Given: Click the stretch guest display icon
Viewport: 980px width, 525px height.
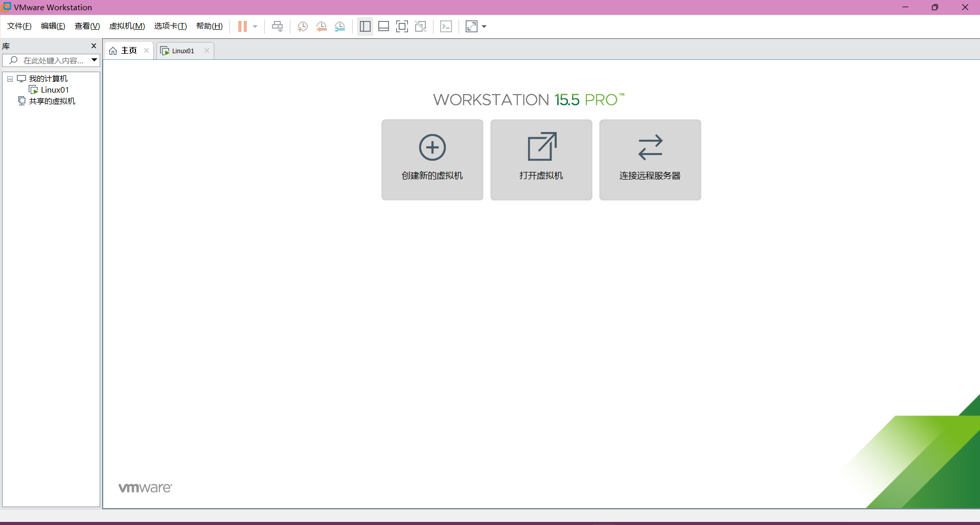Looking at the screenshot, I should point(471,27).
